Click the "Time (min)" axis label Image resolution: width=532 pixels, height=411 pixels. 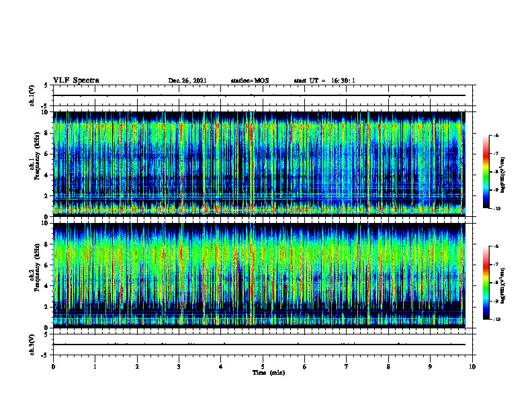[269, 373]
